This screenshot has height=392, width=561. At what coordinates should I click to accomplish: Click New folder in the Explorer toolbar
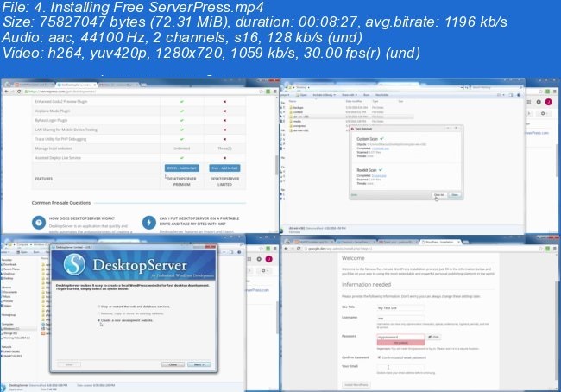tap(381, 95)
